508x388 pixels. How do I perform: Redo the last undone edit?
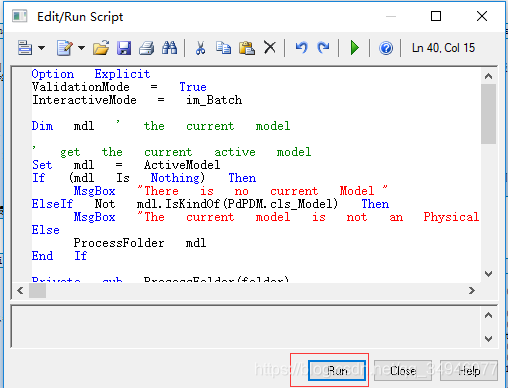tap(323, 48)
